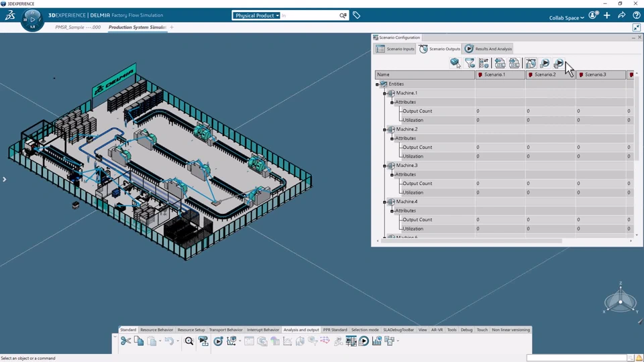Collapse the Entities tree node
Image resolution: width=644 pixels, height=362 pixels.
(x=377, y=84)
